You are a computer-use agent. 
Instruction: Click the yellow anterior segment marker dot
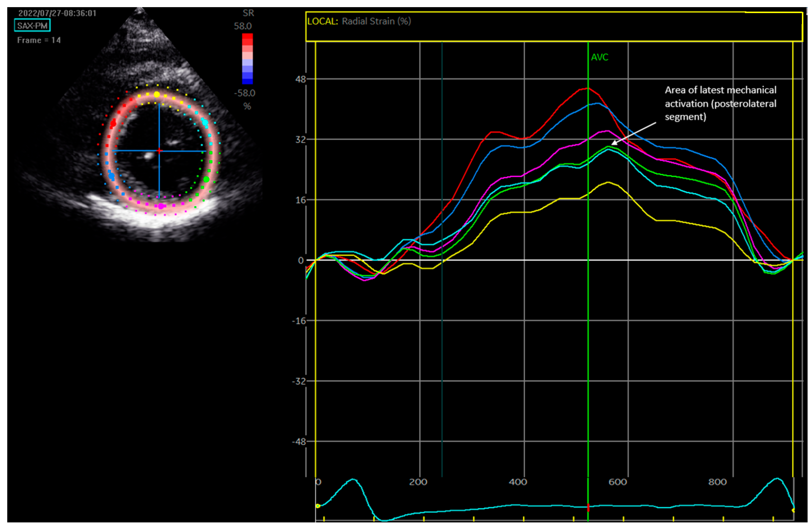point(157,95)
